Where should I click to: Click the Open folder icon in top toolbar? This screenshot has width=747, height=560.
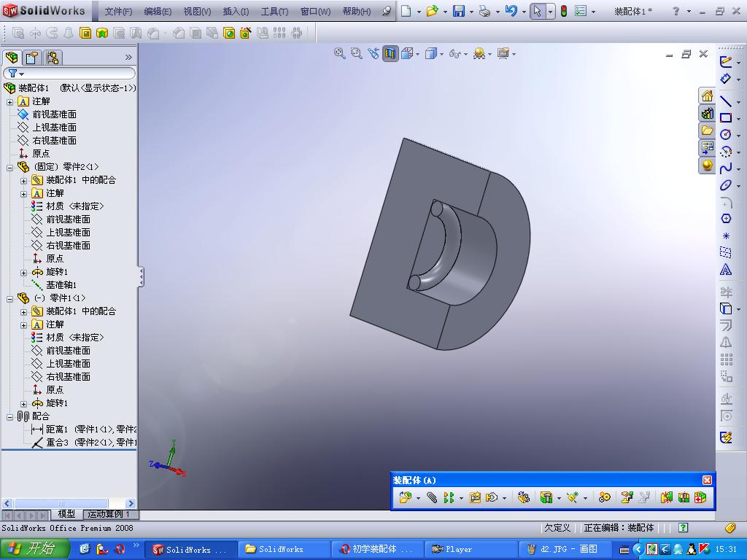(x=432, y=11)
